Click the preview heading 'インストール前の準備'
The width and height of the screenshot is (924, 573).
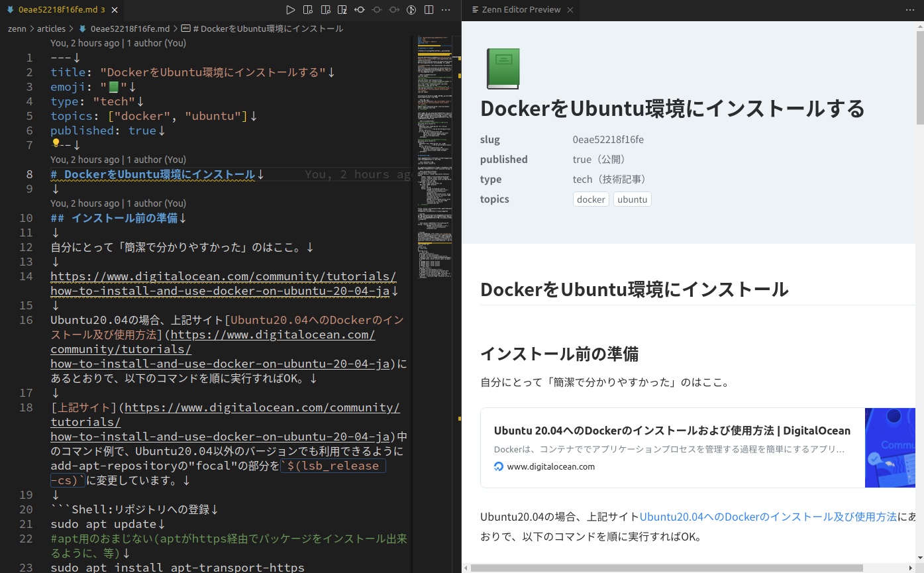pos(559,354)
